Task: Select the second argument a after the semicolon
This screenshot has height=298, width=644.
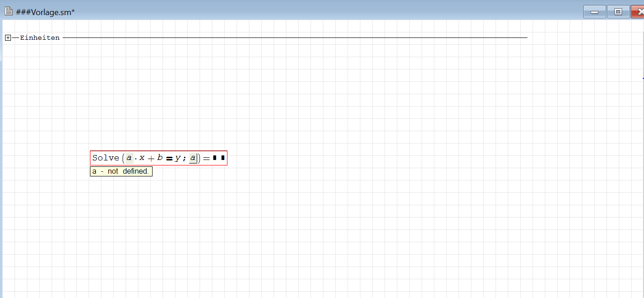Action: click(193, 157)
